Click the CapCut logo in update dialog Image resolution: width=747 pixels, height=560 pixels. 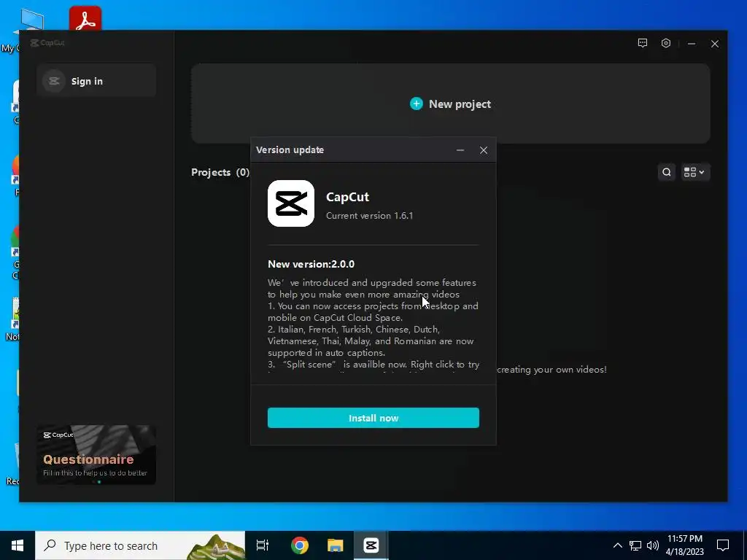[290, 203]
